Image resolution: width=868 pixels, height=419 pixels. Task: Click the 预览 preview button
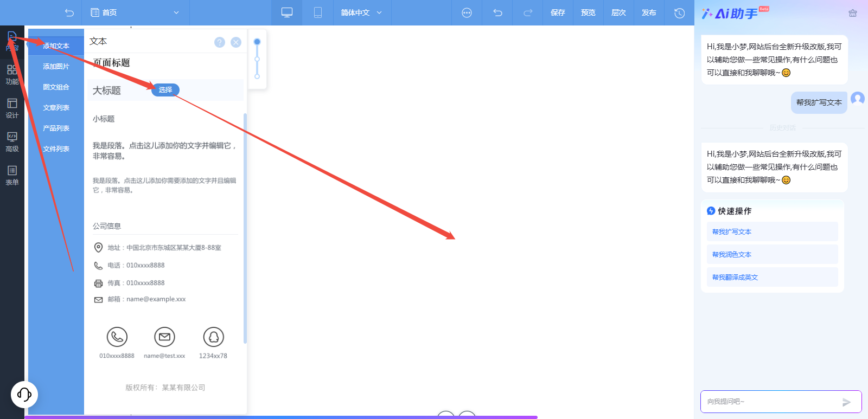click(588, 12)
